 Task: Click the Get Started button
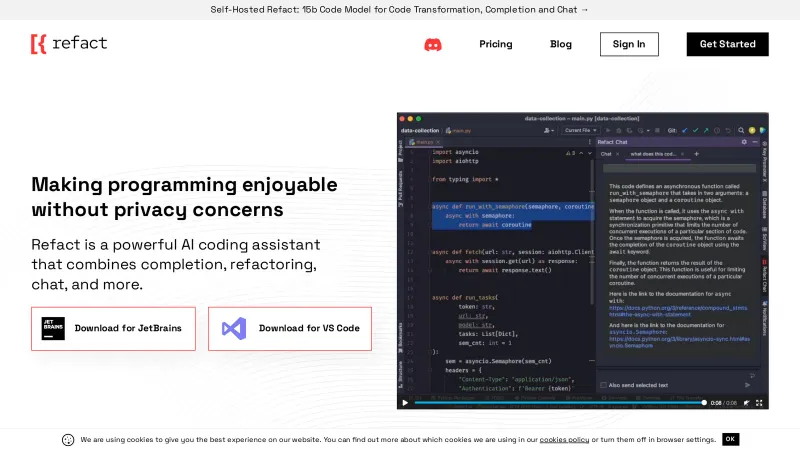pos(727,44)
